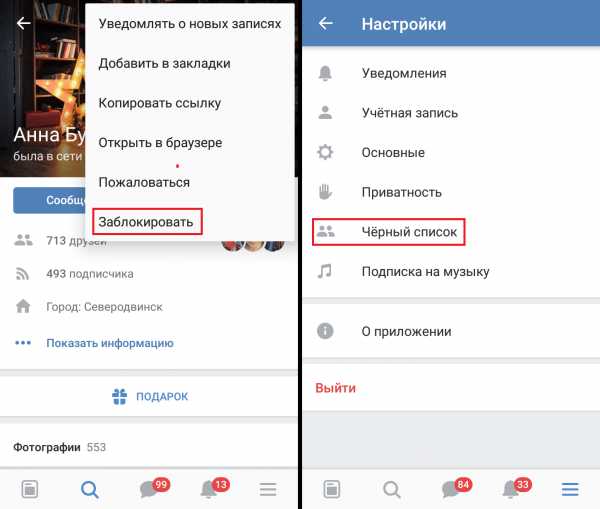Tap red Выйти logout link
Viewport: 600px width, 509px height.
[x=336, y=388]
